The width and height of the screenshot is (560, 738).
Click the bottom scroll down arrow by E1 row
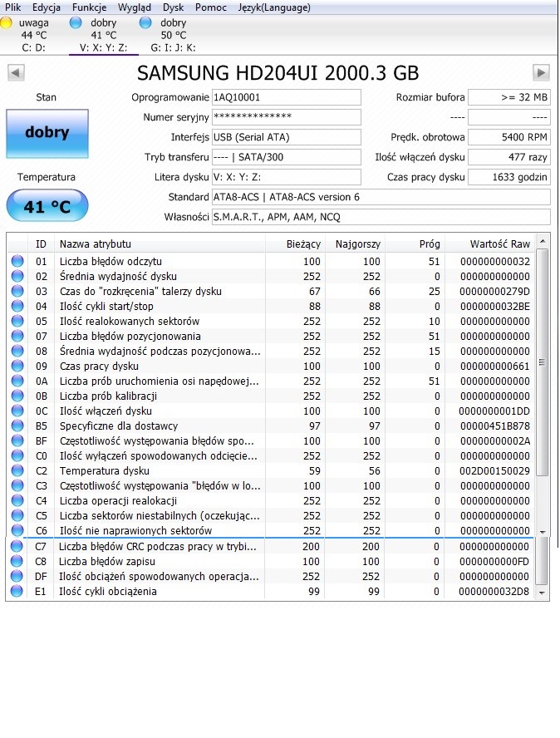point(542,593)
